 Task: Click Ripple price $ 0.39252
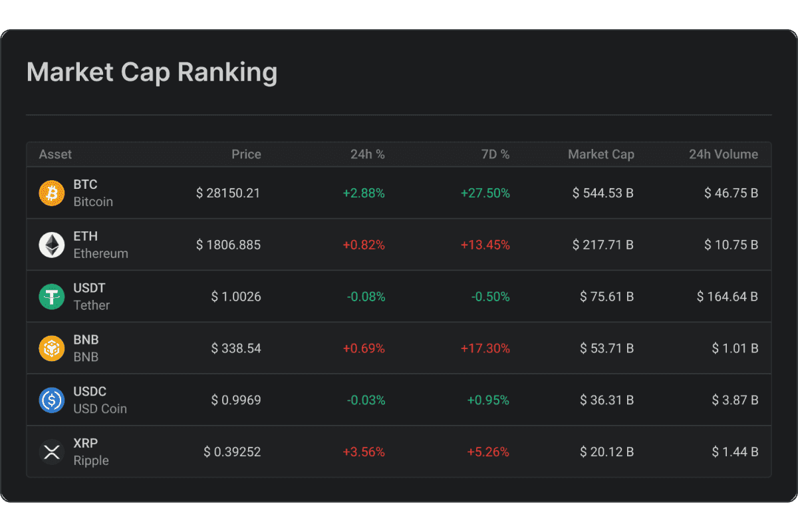tap(232, 452)
